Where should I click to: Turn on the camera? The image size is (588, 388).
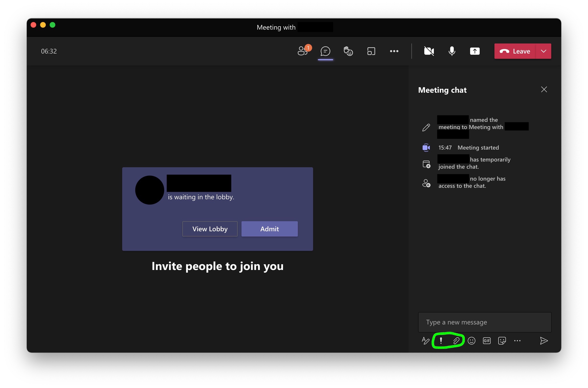point(429,51)
